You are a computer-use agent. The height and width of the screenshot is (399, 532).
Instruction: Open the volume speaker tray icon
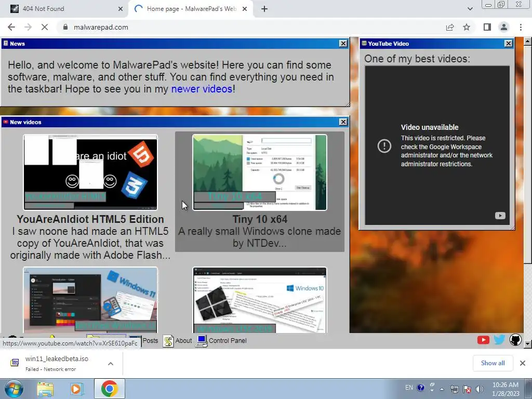pos(479,389)
